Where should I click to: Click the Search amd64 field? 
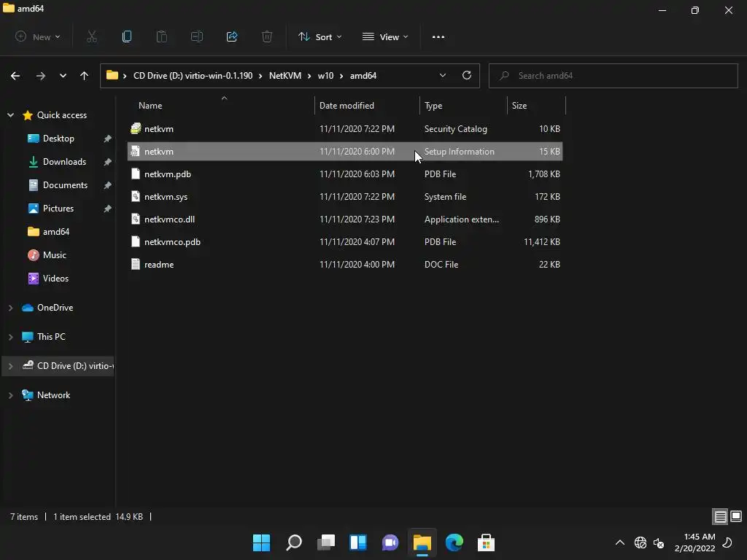click(x=613, y=76)
